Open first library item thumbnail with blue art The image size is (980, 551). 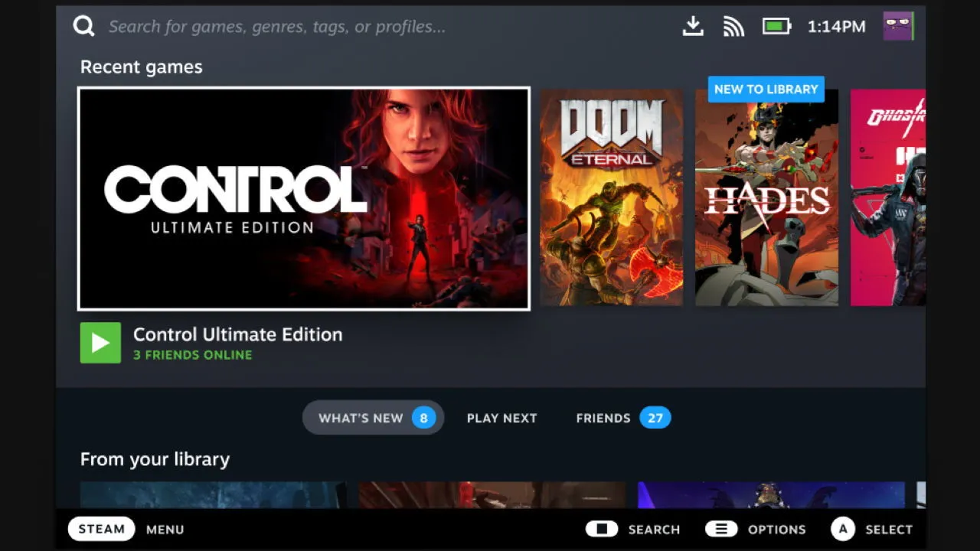point(214,494)
